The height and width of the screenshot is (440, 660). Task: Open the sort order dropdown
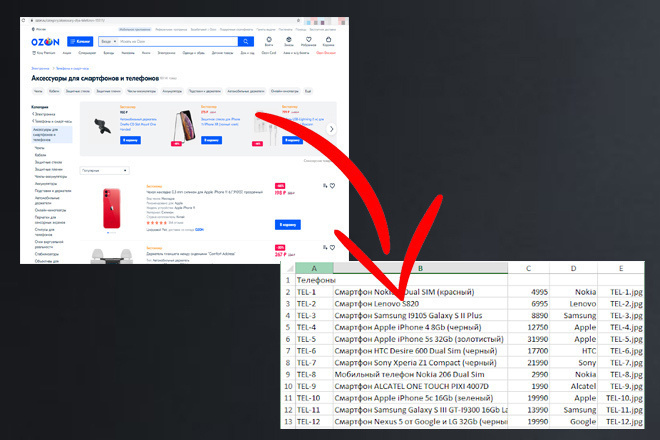(104, 170)
